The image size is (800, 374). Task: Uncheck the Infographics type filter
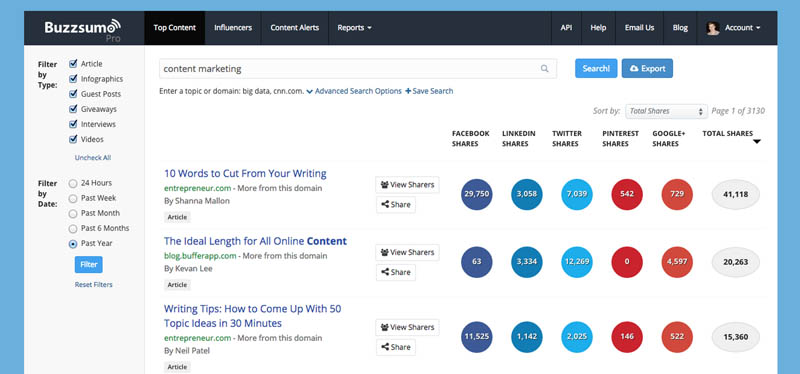73,79
